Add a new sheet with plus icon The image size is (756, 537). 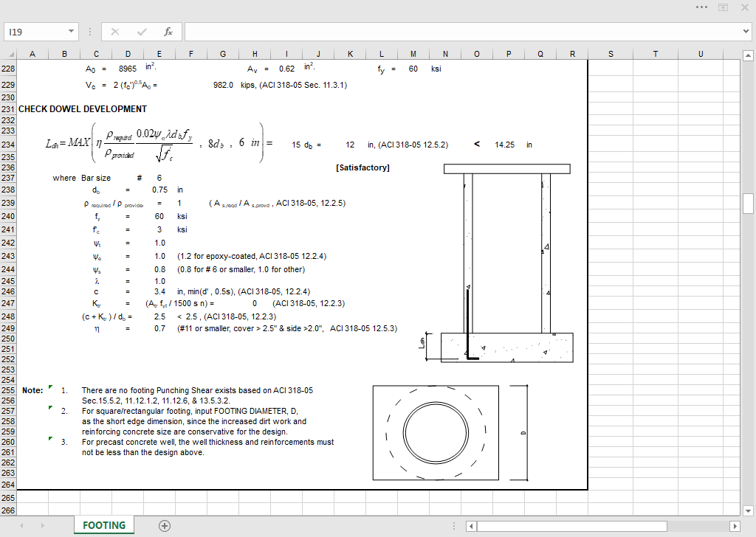point(165,526)
